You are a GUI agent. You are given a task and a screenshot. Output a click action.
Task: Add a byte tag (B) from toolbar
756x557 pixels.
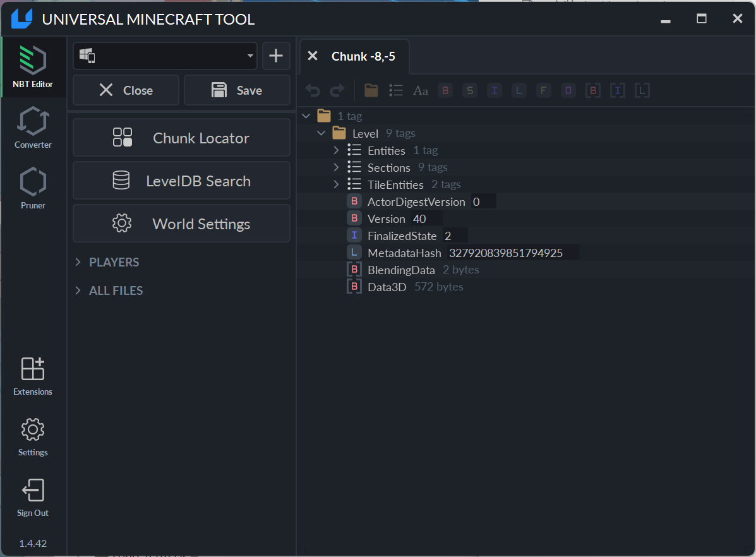[445, 90]
